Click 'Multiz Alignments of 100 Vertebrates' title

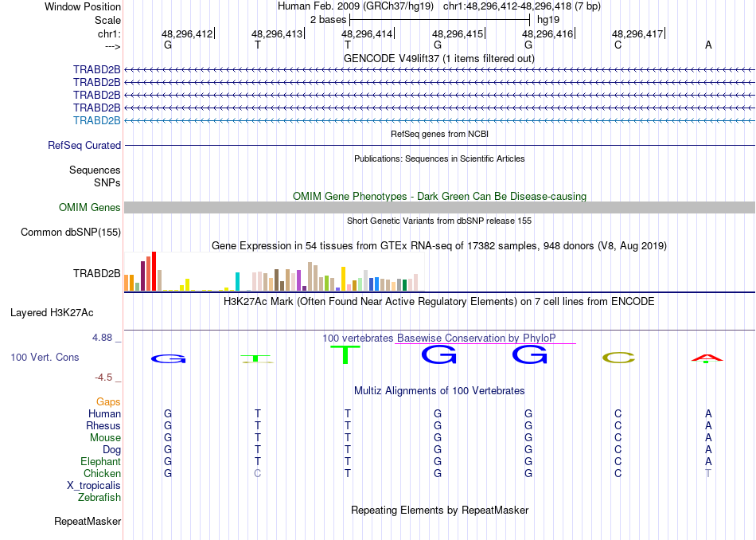point(439,391)
